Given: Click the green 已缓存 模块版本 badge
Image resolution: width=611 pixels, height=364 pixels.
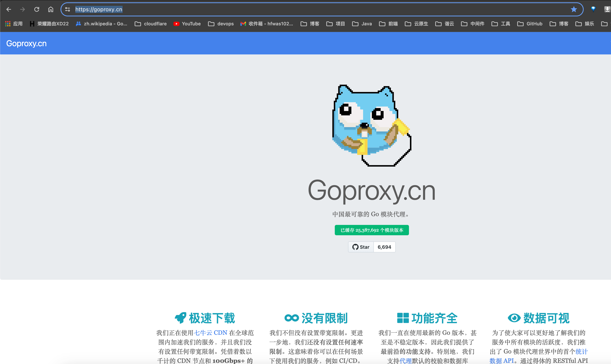Looking at the screenshot, I should click(x=372, y=230).
